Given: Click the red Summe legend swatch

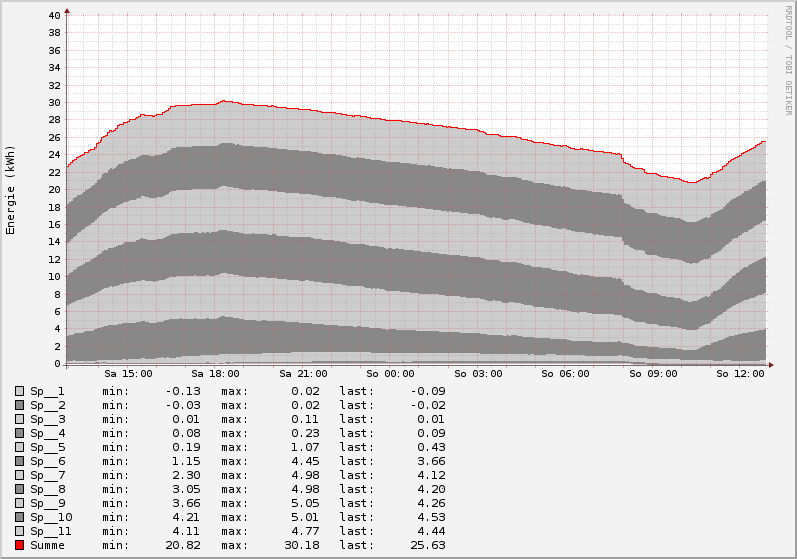Looking at the screenshot, I should 20,545.
